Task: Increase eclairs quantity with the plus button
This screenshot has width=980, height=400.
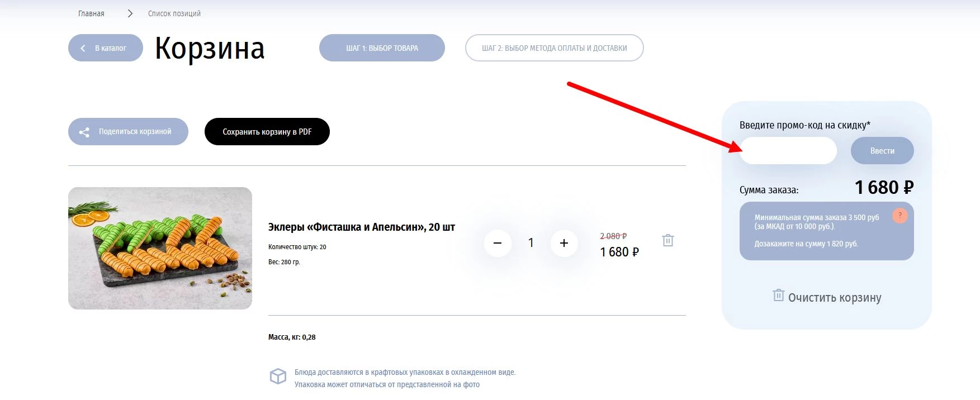Action: point(564,243)
